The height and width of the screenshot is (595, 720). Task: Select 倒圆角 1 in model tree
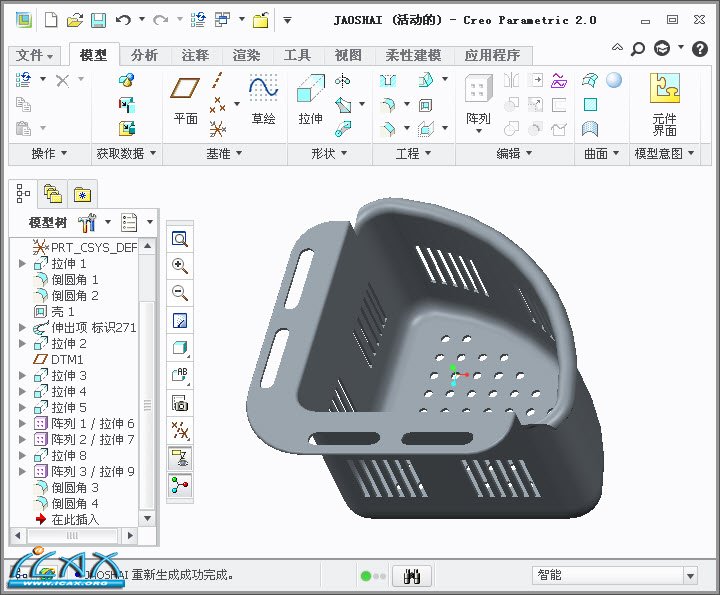[x=66, y=280]
